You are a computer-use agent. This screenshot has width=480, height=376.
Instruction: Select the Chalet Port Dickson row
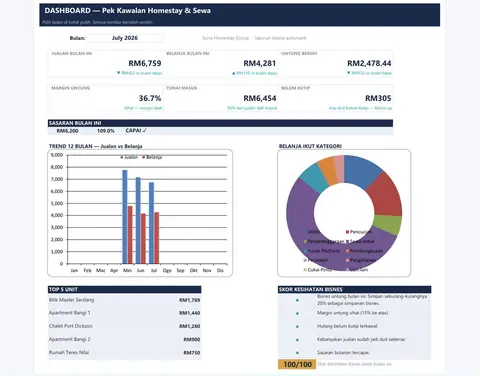(x=125, y=326)
